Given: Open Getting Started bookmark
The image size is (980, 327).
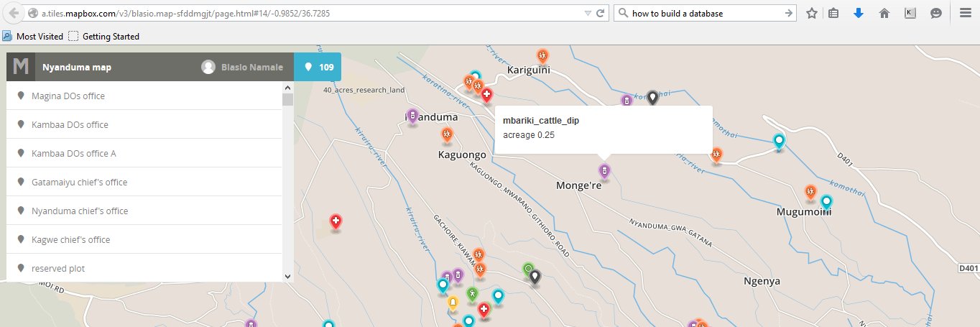Looking at the screenshot, I should tap(104, 36).
